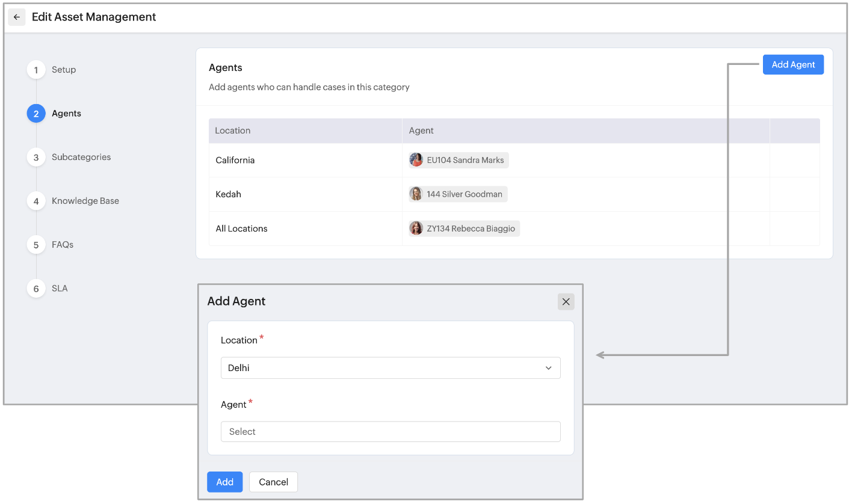Click the Agent Select field

[390, 432]
